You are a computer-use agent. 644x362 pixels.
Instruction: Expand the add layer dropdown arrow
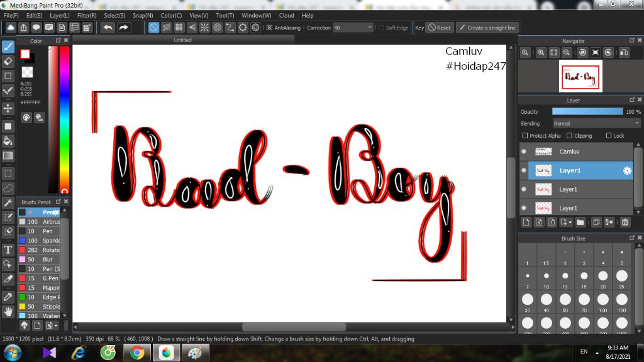point(570,222)
